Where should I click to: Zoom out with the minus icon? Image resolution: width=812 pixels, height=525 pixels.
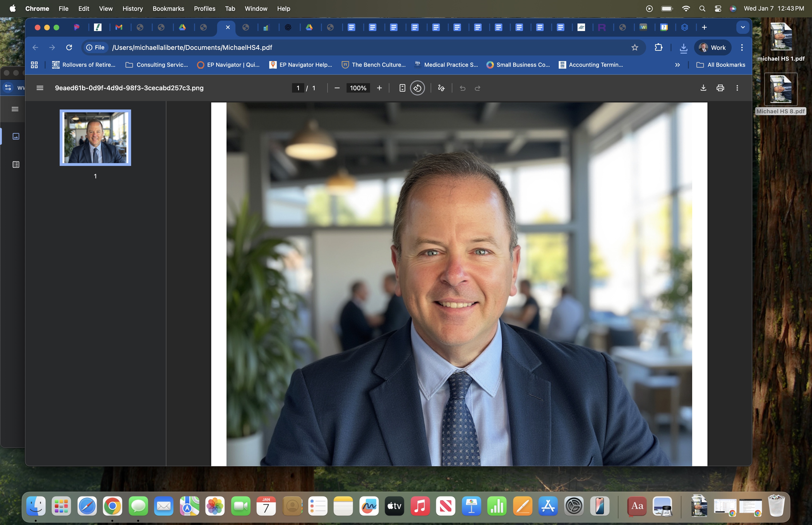pos(337,88)
